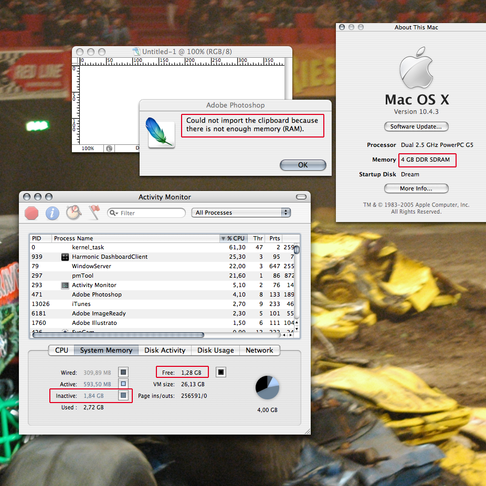Click the Harmonic DashboardClient process icon
This screenshot has height=486, width=486.
click(x=65, y=257)
